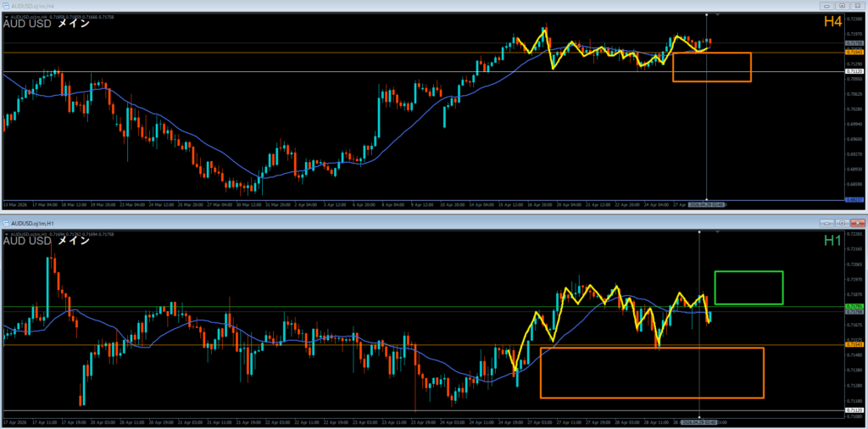Image resolution: width=868 pixels, height=429 pixels.
Task: Click the 0.71380 axis value in H1 chart
Action: (853, 370)
